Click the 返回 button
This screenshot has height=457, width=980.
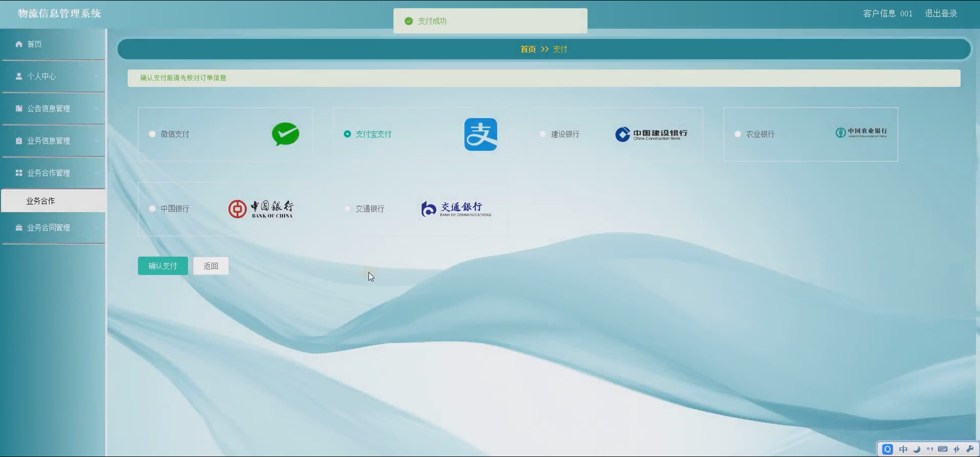211,266
